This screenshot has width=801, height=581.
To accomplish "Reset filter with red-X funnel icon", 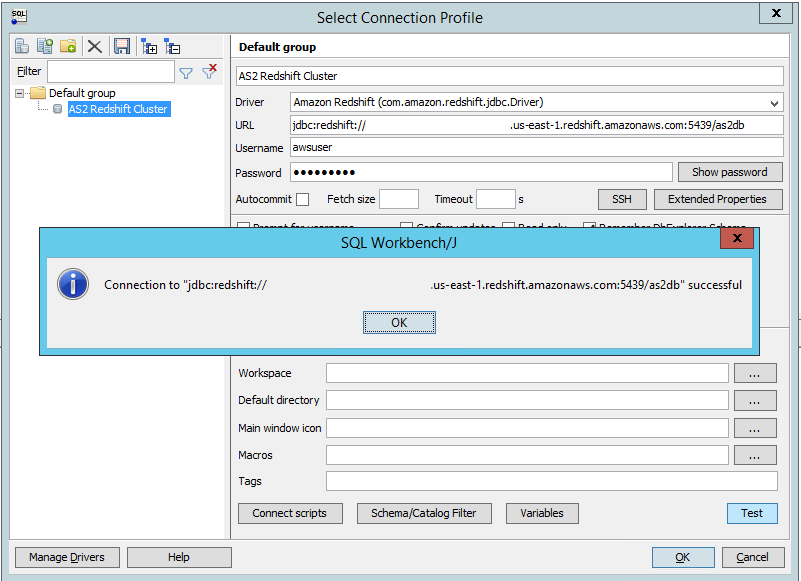I will pos(209,72).
